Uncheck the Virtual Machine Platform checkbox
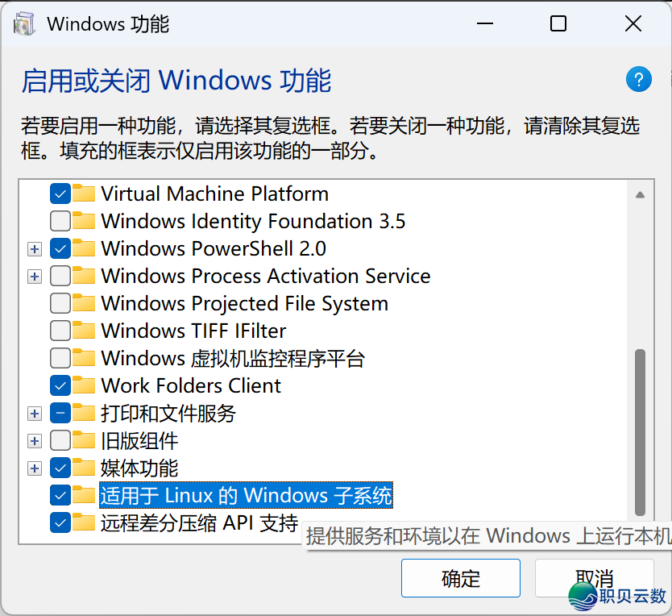This screenshot has width=672, height=616. 60,194
